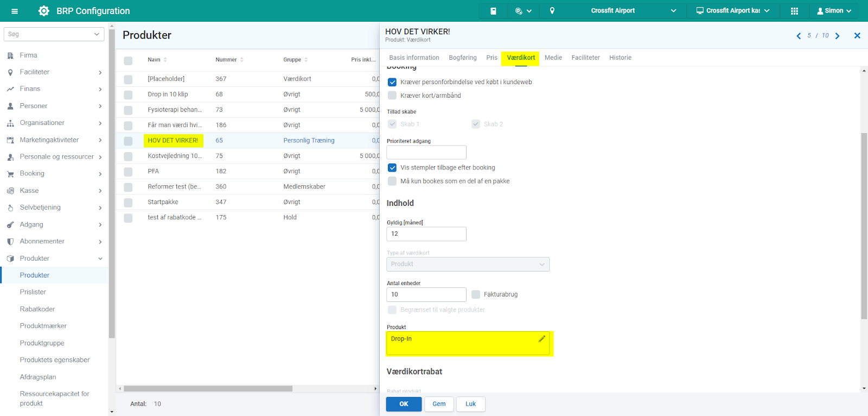Go to previous product with left arrow
This screenshot has width=868, height=416.
(x=799, y=36)
